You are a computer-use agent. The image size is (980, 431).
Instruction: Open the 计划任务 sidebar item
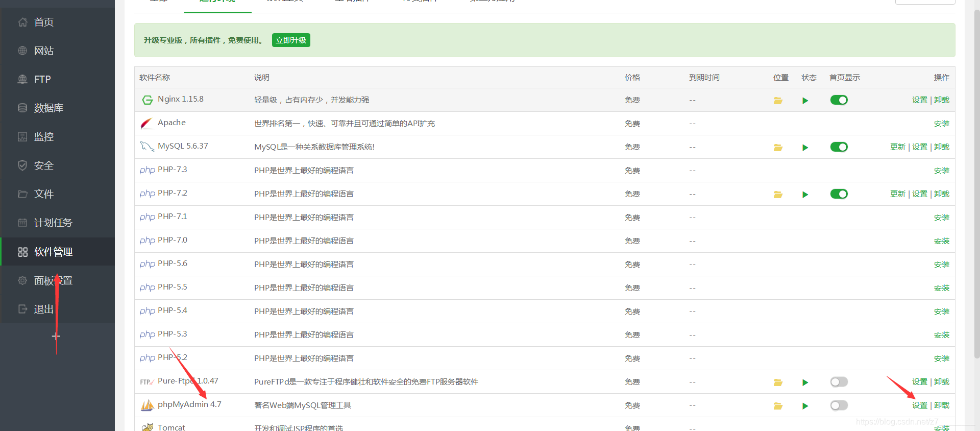click(x=57, y=223)
